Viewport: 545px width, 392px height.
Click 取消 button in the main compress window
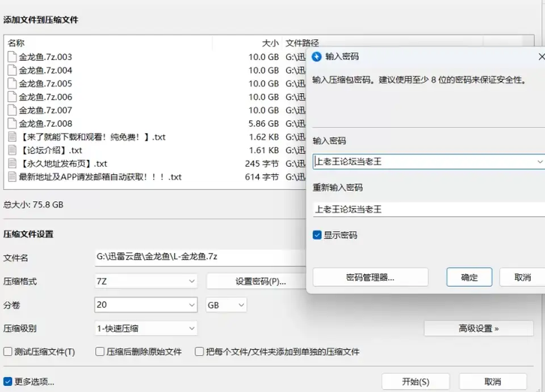(493, 382)
